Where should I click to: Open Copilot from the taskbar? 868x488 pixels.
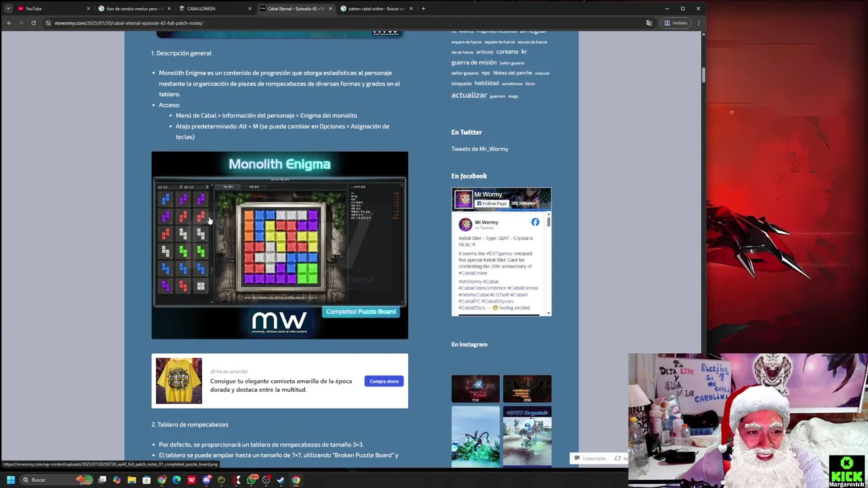pyautogui.click(x=117, y=480)
